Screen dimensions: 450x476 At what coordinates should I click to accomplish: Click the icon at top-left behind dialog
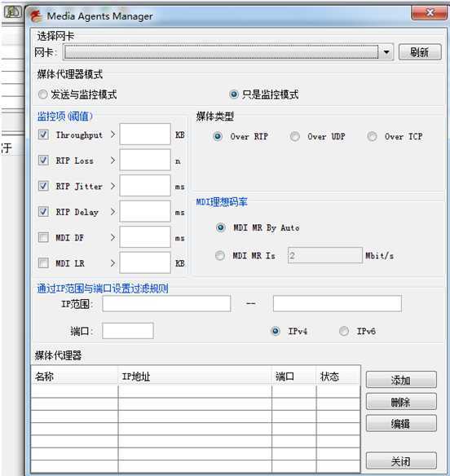coord(13,12)
